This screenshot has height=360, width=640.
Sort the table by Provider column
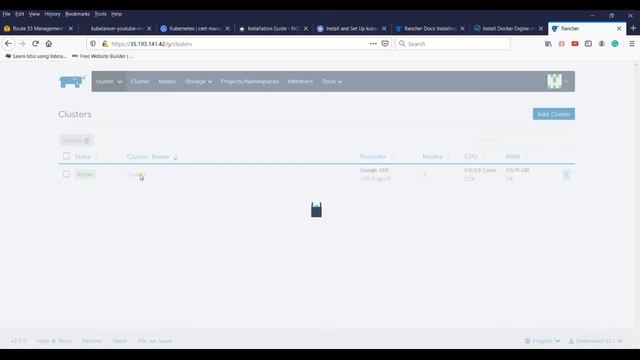pyautogui.click(x=377, y=157)
